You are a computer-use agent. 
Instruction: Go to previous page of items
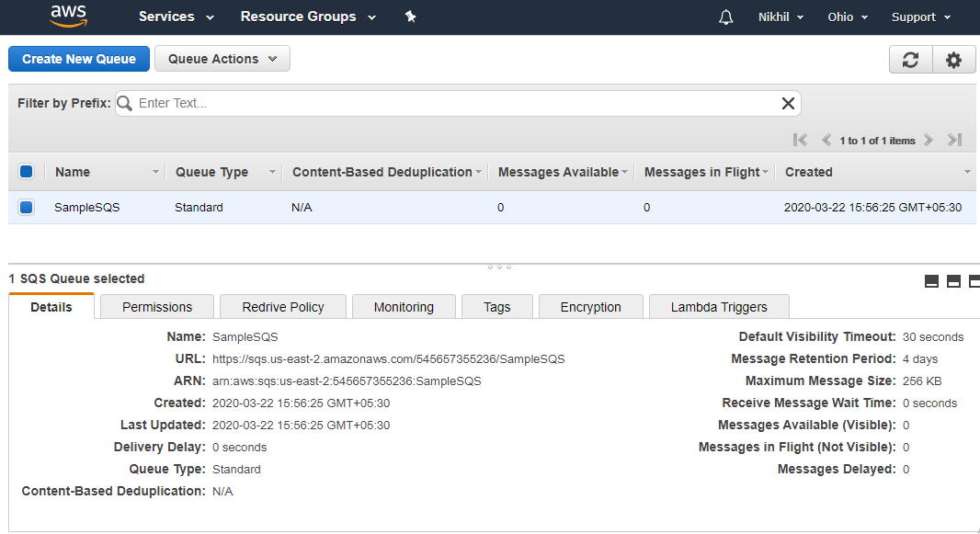click(x=826, y=140)
